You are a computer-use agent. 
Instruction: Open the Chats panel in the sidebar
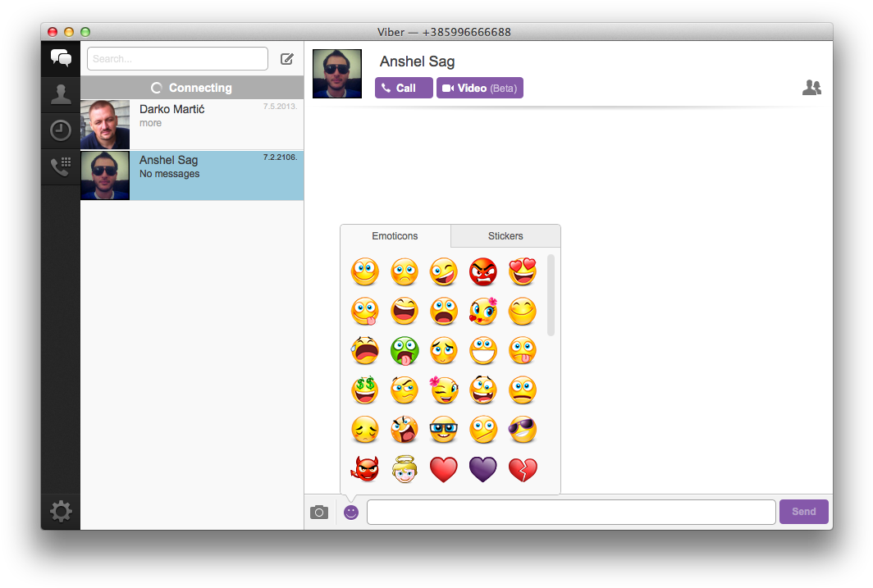tap(61, 58)
